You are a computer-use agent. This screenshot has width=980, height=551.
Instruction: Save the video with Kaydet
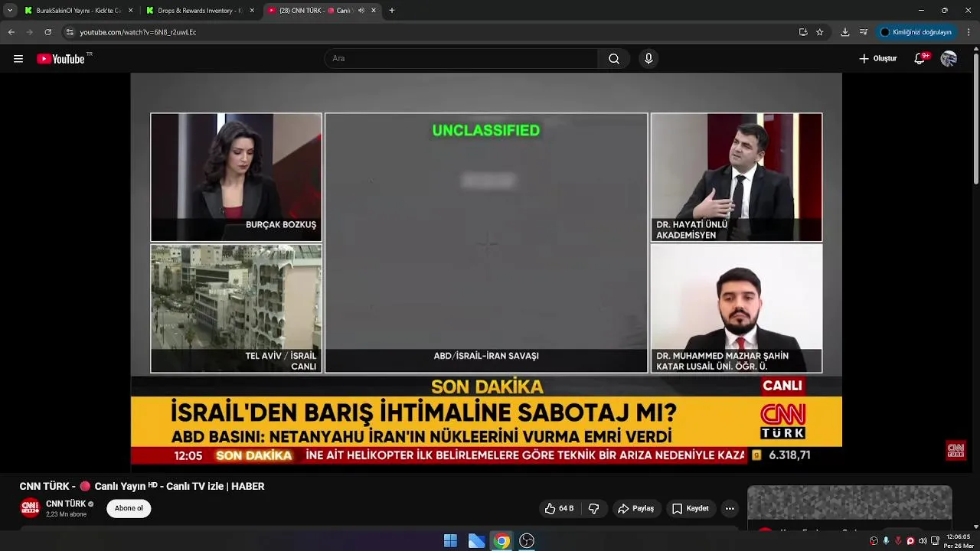click(690, 508)
